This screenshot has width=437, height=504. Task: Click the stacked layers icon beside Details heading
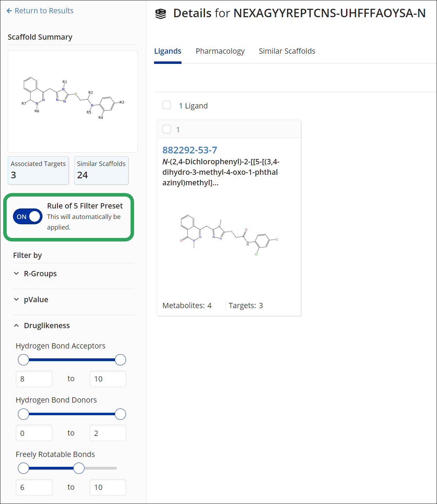click(161, 14)
